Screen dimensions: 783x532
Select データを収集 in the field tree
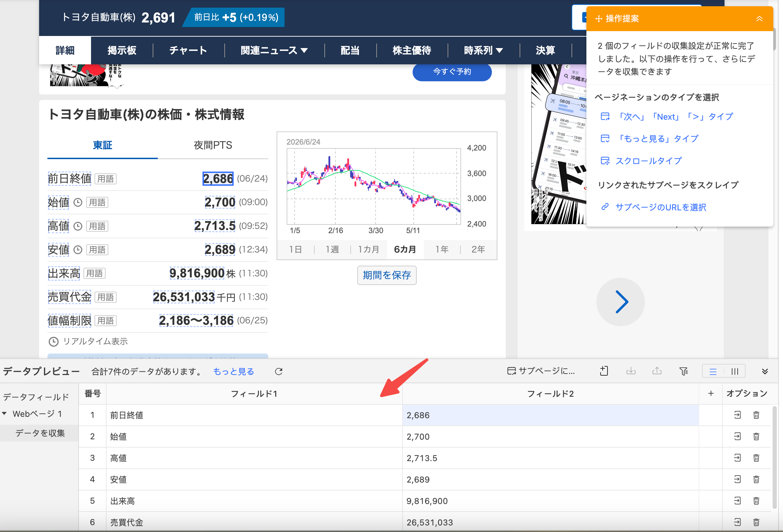[40, 433]
